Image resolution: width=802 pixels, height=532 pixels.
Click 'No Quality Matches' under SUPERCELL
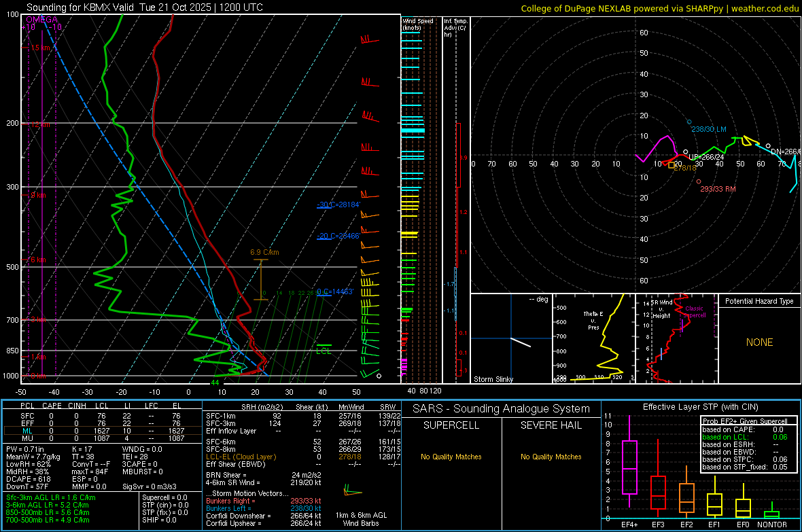coord(451,457)
